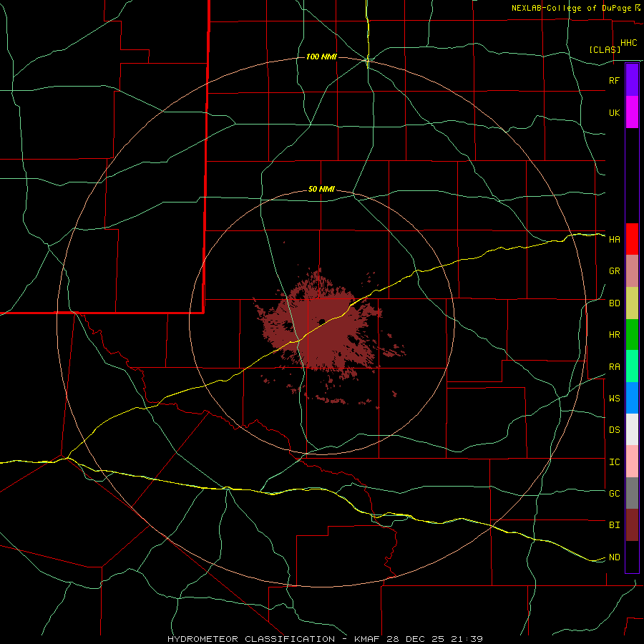Click the WS legend label
This screenshot has width=644, height=644.
click(615, 399)
